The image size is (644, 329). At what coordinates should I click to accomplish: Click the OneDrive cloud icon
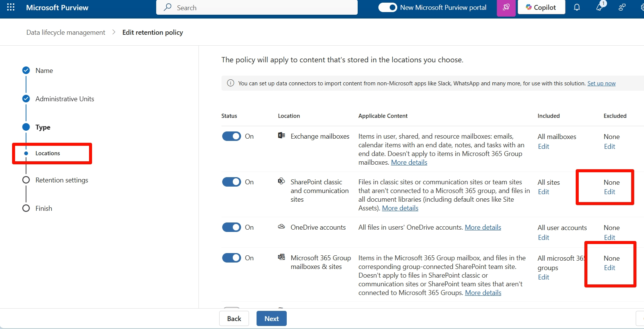click(x=281, y=227)
